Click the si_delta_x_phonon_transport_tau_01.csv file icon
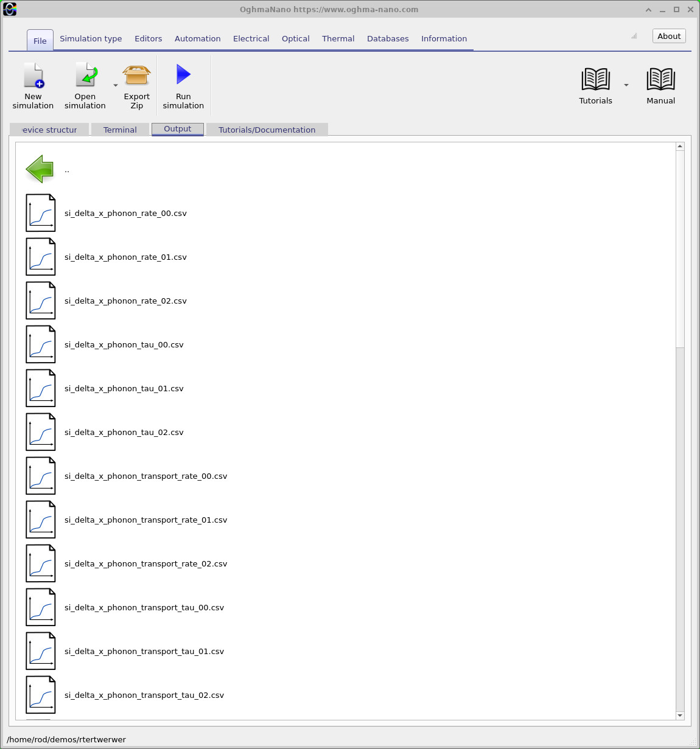This screenshot has width=700, height=749. coord(41,651)
